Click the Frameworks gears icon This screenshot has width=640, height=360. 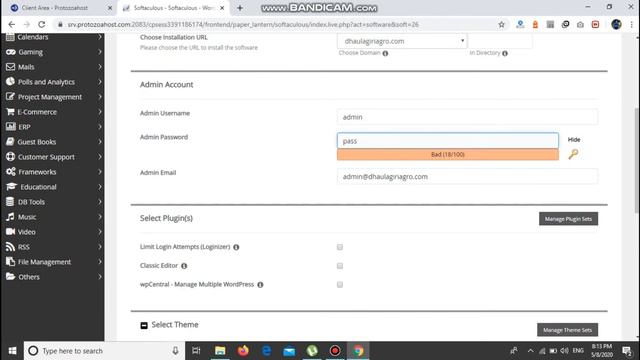pyautogui.click(x=11, y=172)
